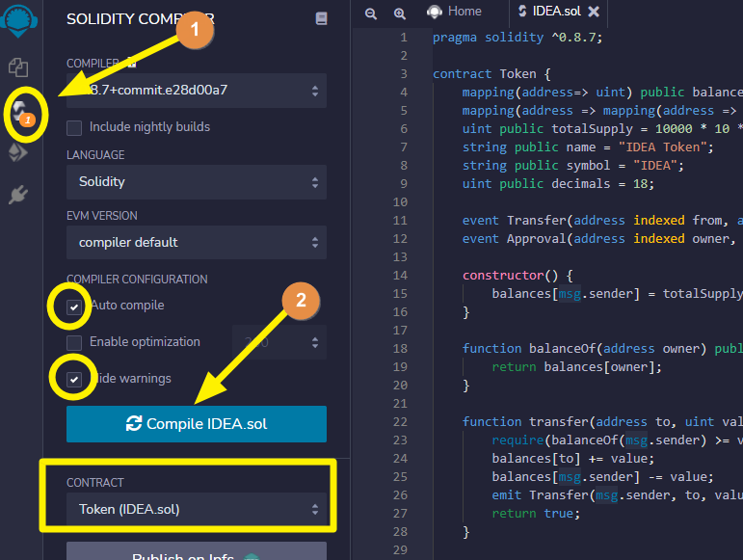Click the "IDEA Token" string in code
The height and width of the screenshot is (560, 743).
pos(662,147)
